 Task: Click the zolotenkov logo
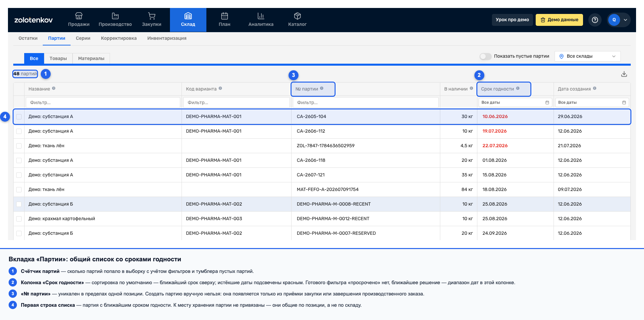(x=33, y=20)
